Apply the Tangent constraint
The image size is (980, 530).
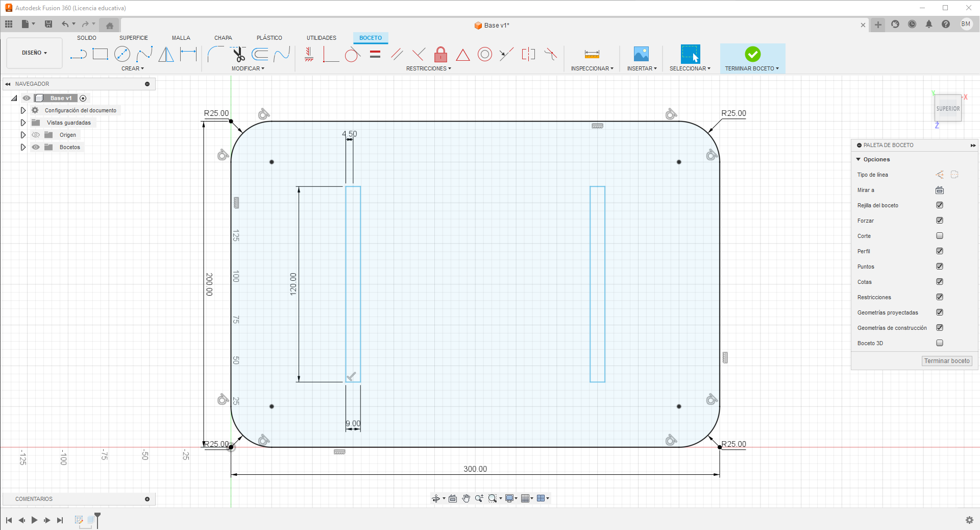click(352, 54)
